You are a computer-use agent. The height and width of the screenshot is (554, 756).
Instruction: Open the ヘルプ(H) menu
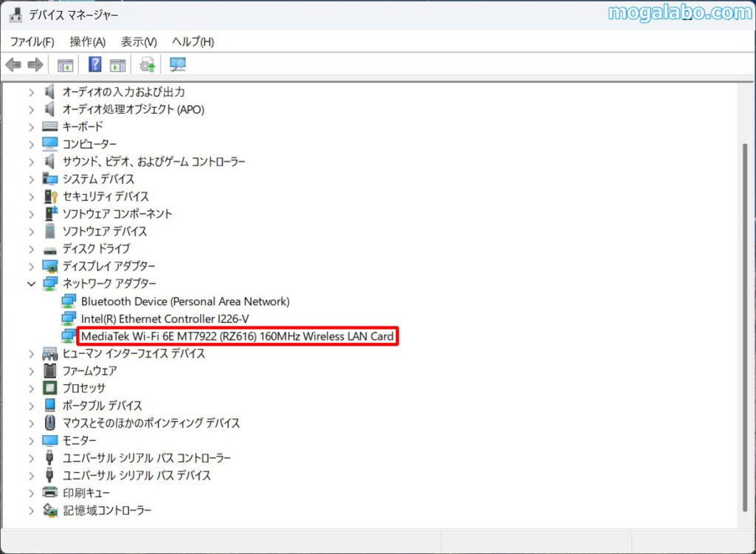point(193,42)
